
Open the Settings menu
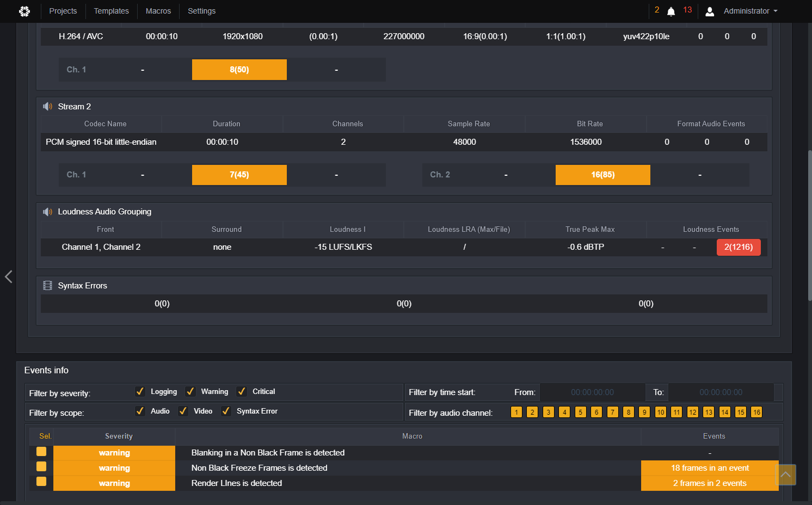click(202, 11)
